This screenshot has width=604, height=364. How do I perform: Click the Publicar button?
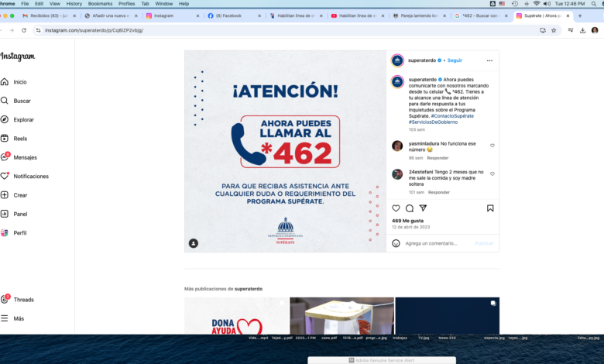484,243
